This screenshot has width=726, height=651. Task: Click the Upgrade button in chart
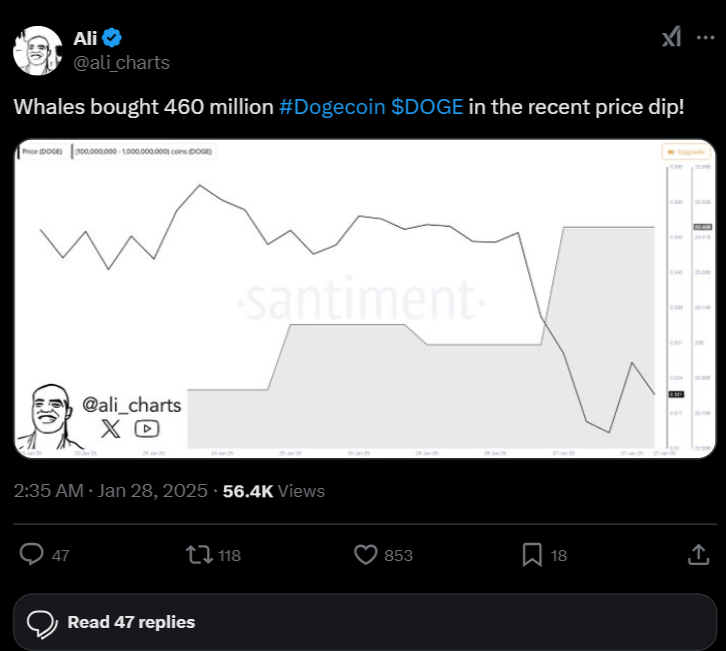click(x=686, y=152)
